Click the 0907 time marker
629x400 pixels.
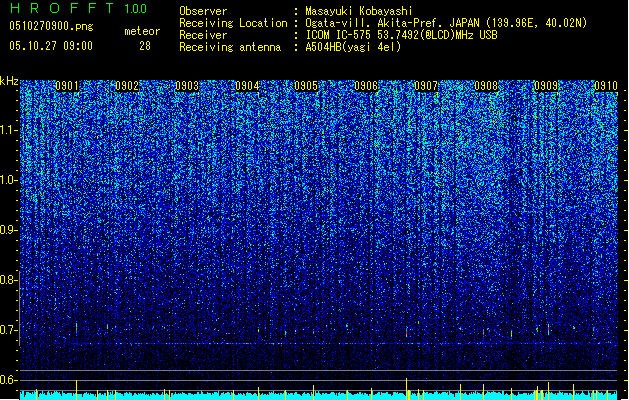click(x=426, y=86)
